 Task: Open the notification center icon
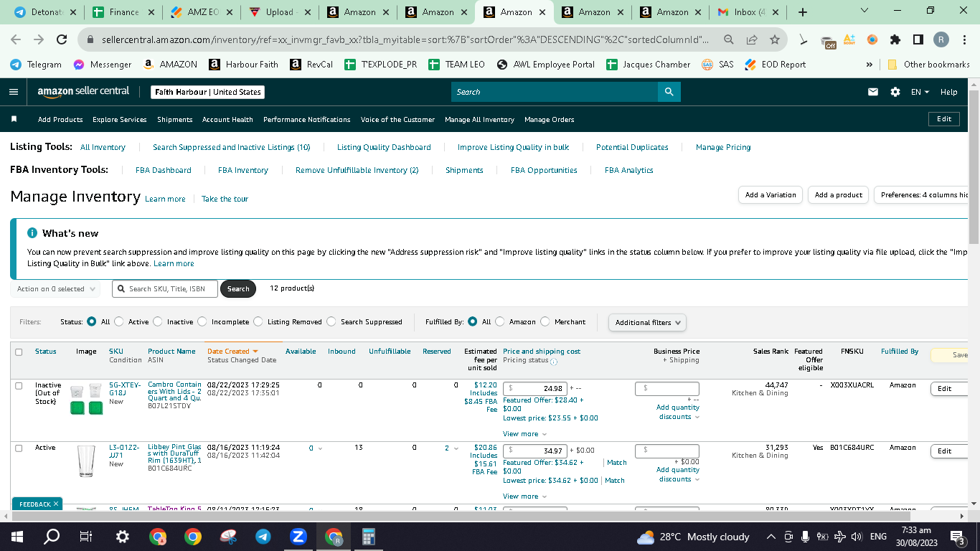[956, 537]
